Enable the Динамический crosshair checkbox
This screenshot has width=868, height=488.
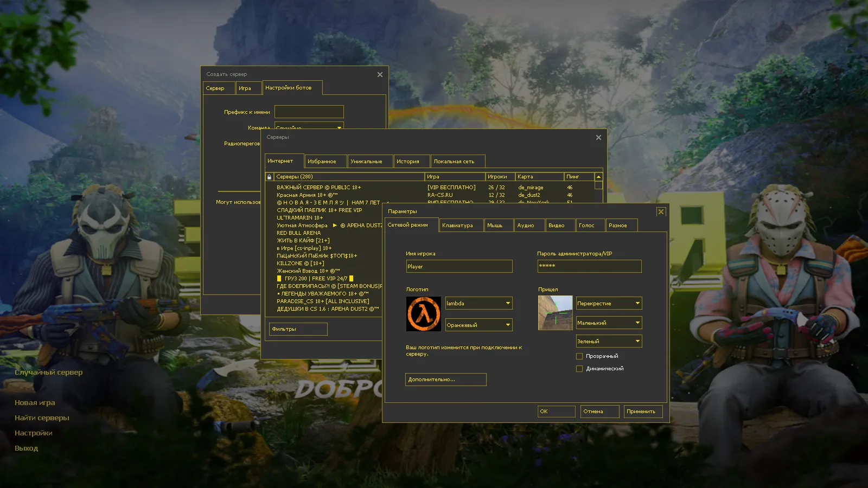[x=579, y=369]
